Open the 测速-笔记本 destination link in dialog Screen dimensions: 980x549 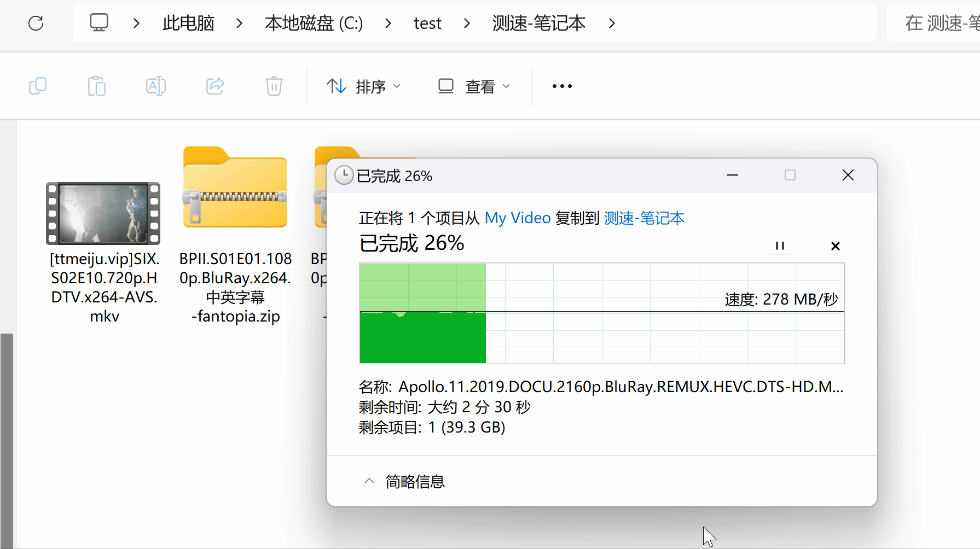(644, 218)
